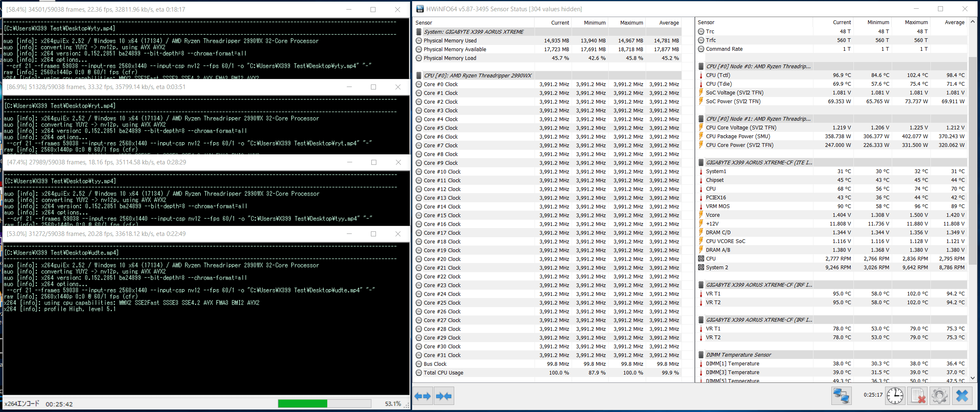This screenshot has height=412, width=980.
Task: Click the Current column header above Core clocks
Action: 553,22
